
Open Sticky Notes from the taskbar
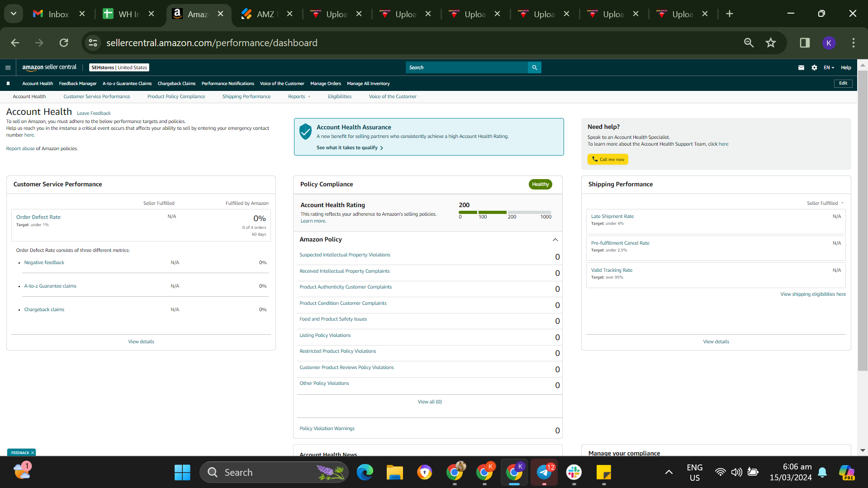pos(604,473)
